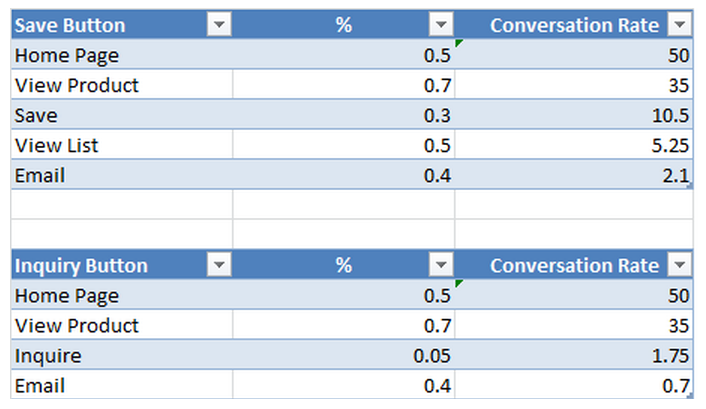Select the Save row label cell

(x=122, y=114)
